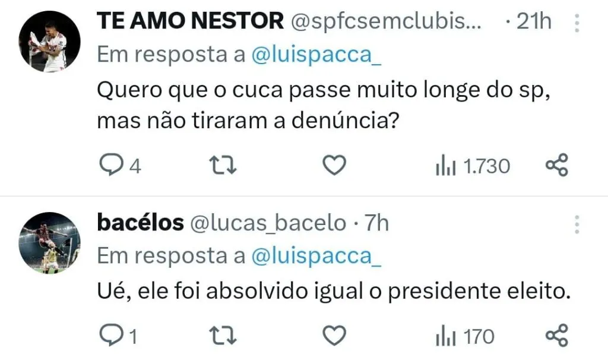Open @luispacca_ mention in second tweet
Image resolution: width=608 pixels, height=364 pixels.
316,255
